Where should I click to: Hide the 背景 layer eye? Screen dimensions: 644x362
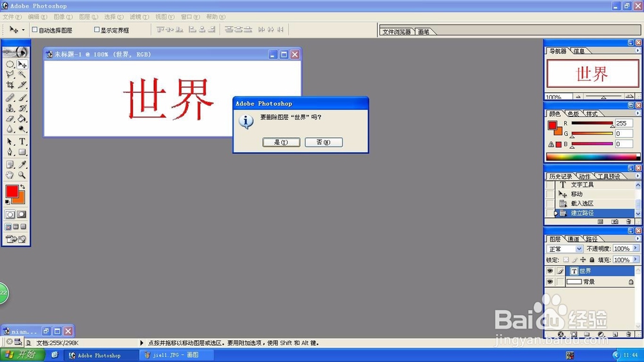point(549,282)
